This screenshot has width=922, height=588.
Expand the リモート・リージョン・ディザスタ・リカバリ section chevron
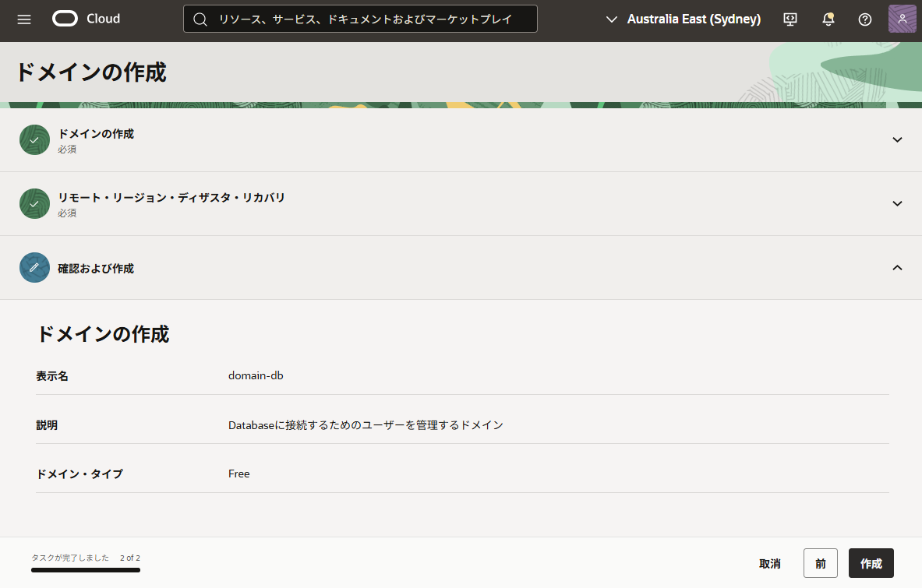coord(897,204)
